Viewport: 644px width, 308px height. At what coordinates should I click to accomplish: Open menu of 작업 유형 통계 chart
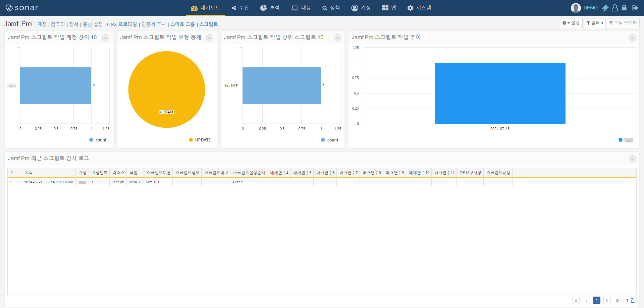click(210, 38)
